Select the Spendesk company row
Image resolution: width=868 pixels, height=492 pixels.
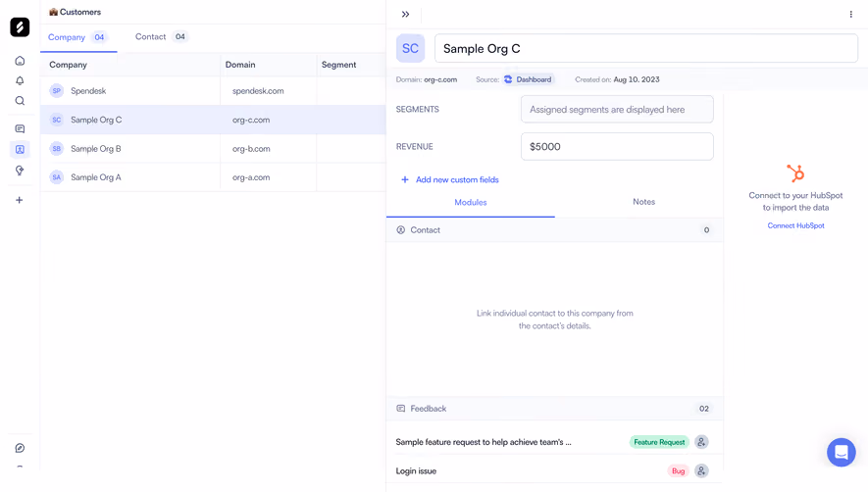[x=213, y=91]
